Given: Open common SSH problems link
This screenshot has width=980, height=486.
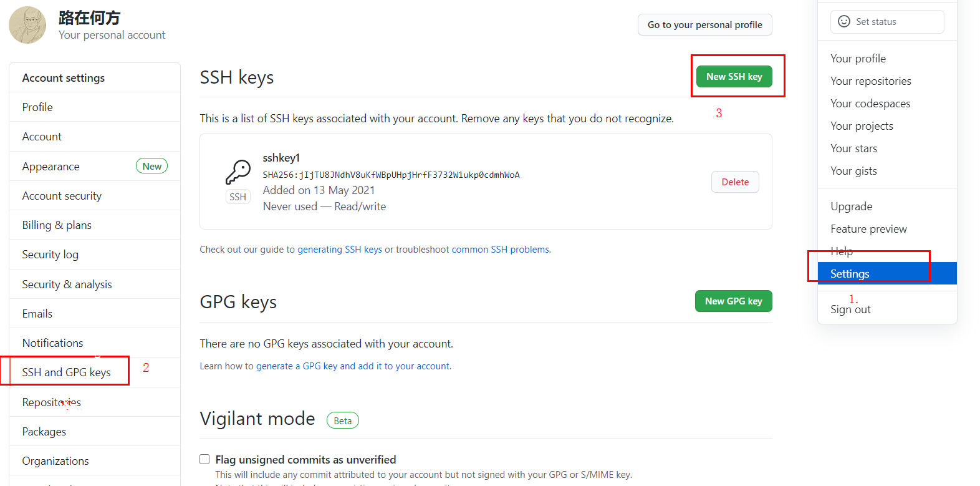Looking at the screenshot, I should coord(501,250).
